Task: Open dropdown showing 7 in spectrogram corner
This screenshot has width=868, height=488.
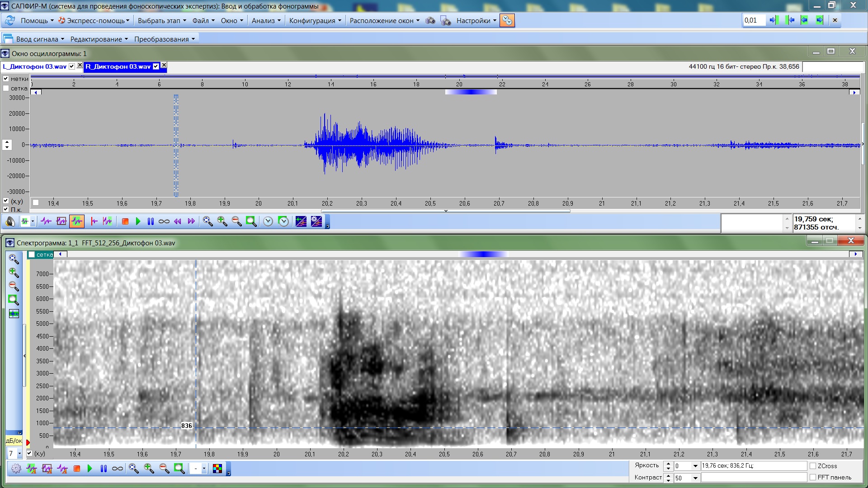Action: pyautogui.click(x=19, y=453)
